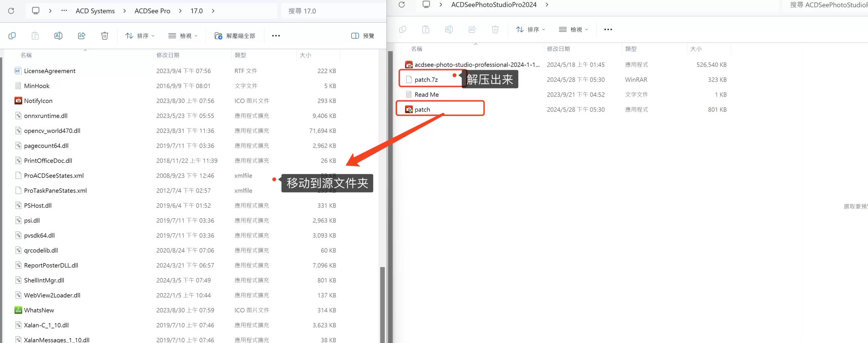Click the copy icon in left toolbar
This screenshot has width=868, height=343.
click(12, 36)
